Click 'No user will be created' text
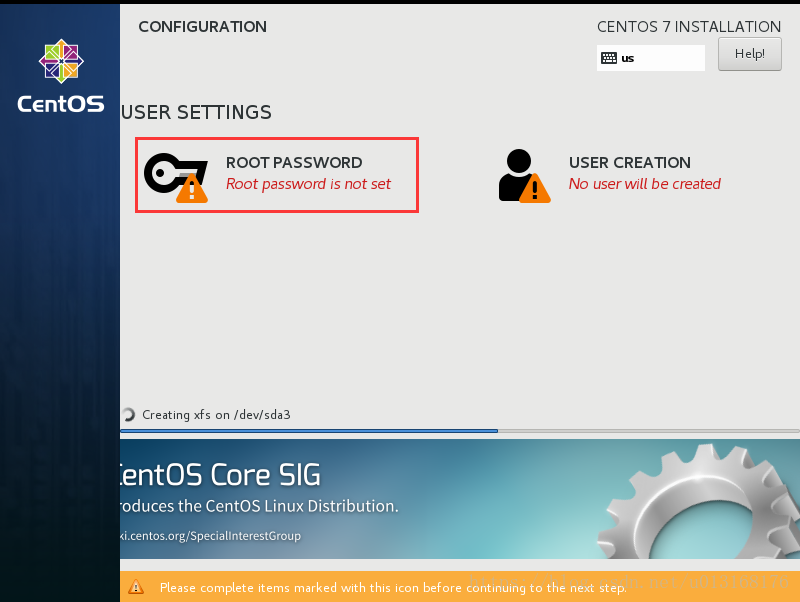The image size is (800, 602). pos(644,184)
